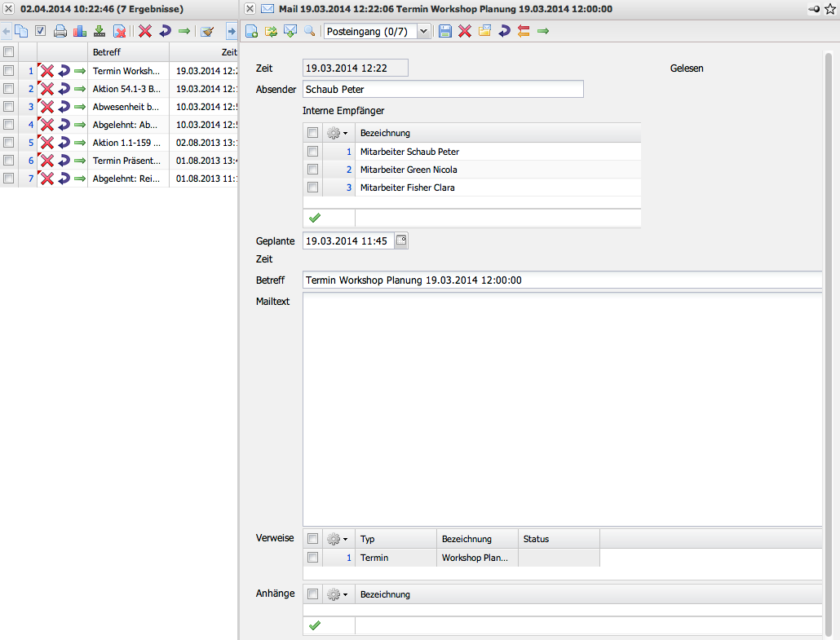Click the green checkmark under Interne Empfänger
This screenshot has width=840, height=640.
315,218
